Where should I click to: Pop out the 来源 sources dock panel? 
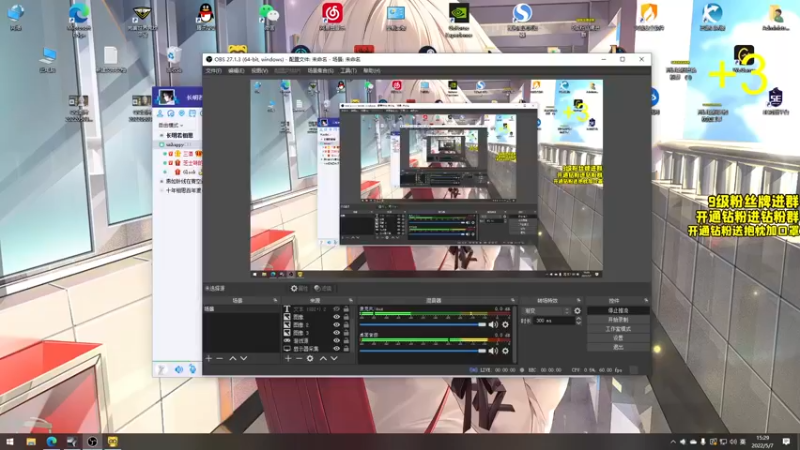click(x=351, y=301)
